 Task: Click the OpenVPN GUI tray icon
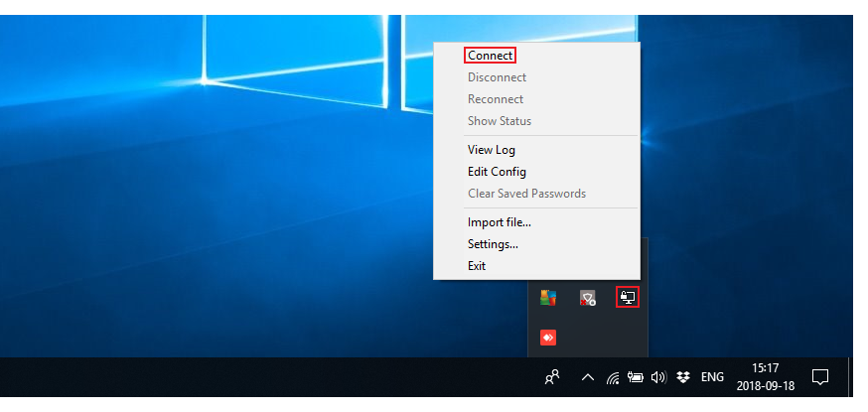(x=627, y=296)
